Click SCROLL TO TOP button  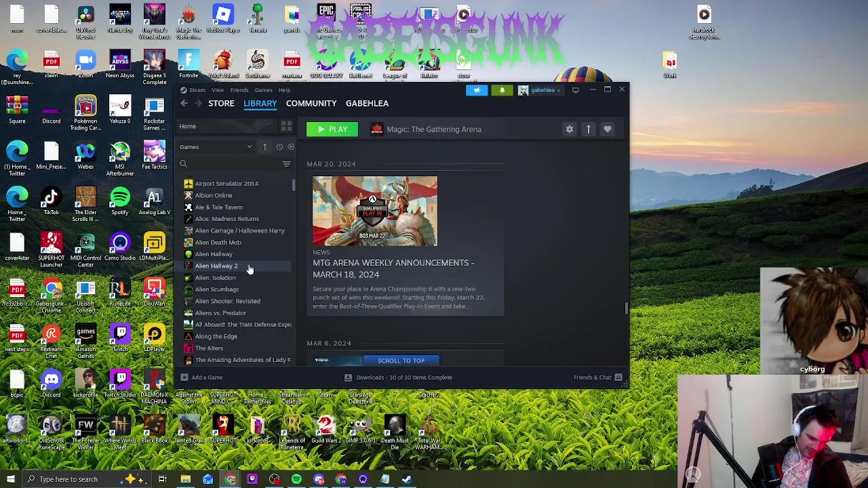[401, 361]
